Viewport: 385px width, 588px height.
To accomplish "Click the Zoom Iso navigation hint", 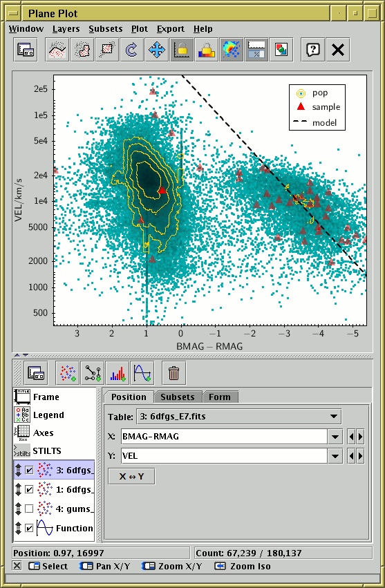I will pyautogui.click(x=242, y=566).
